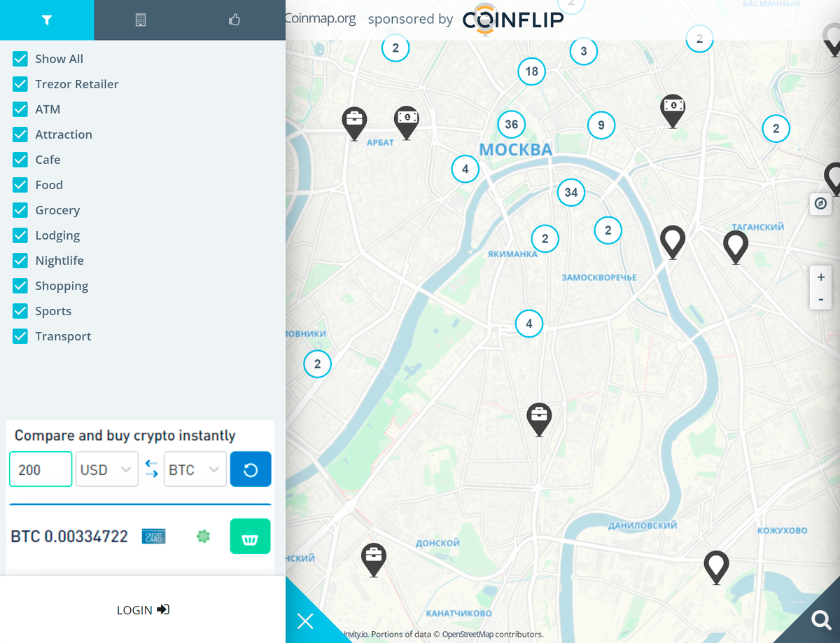840x643 pixels.
Task: Click the dark pin near Таганский
Action: (736, 244)
